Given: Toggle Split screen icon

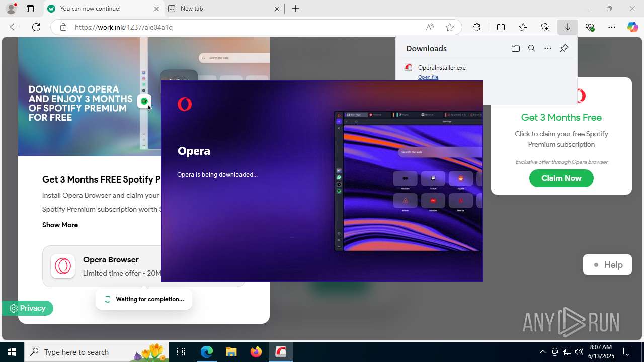Looking at the screenshot, I should pos(501,27).
